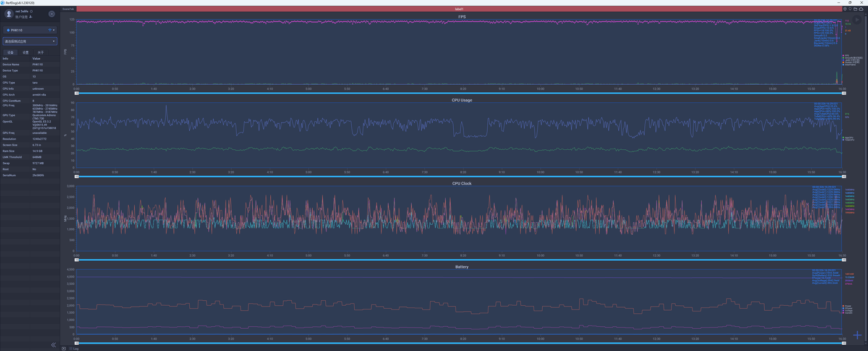Toggle the TotalCPU legend entry
Viewport: 868px width, 351px height.
[x=848, y=140]
